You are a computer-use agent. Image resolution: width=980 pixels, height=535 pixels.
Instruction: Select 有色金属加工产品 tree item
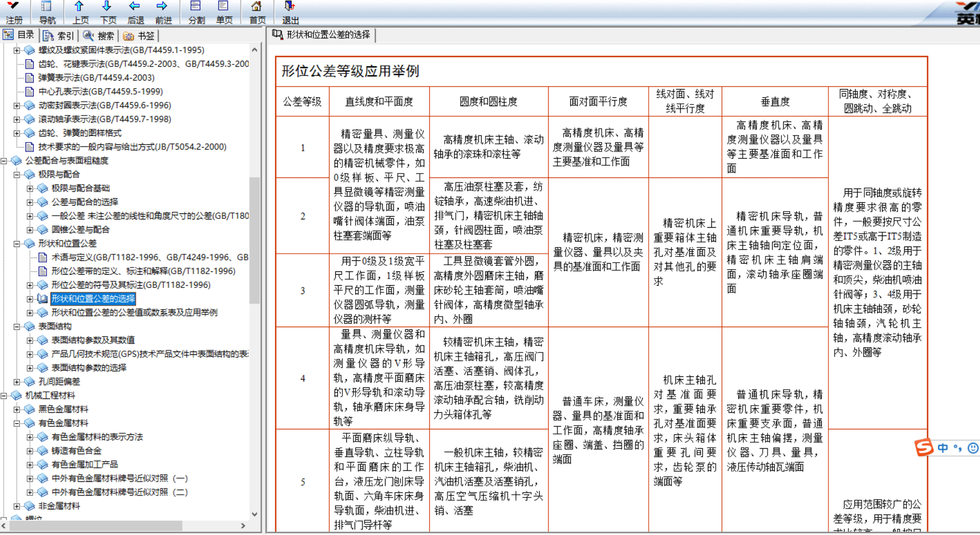tap(85, 465)
